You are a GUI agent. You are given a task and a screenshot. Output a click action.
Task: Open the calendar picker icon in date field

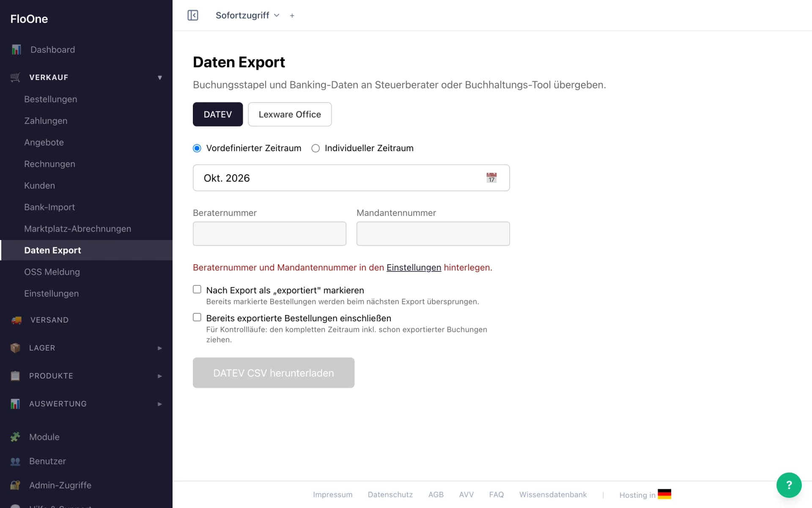(491, 178)
